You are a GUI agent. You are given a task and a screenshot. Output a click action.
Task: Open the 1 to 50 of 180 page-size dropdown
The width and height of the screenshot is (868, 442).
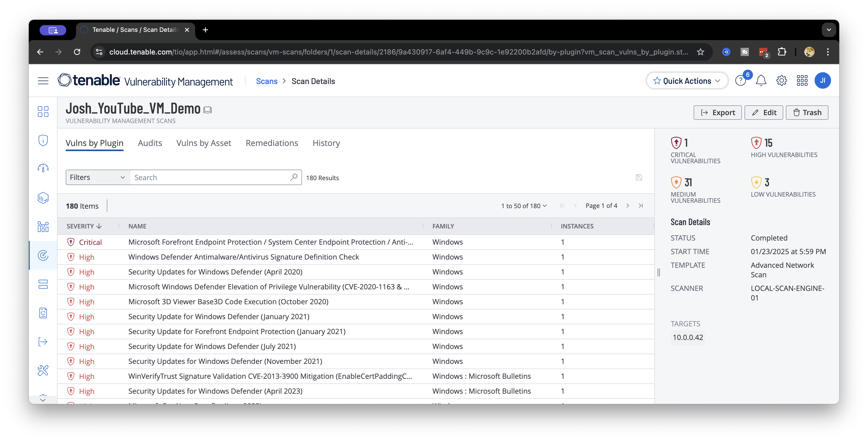524,206
